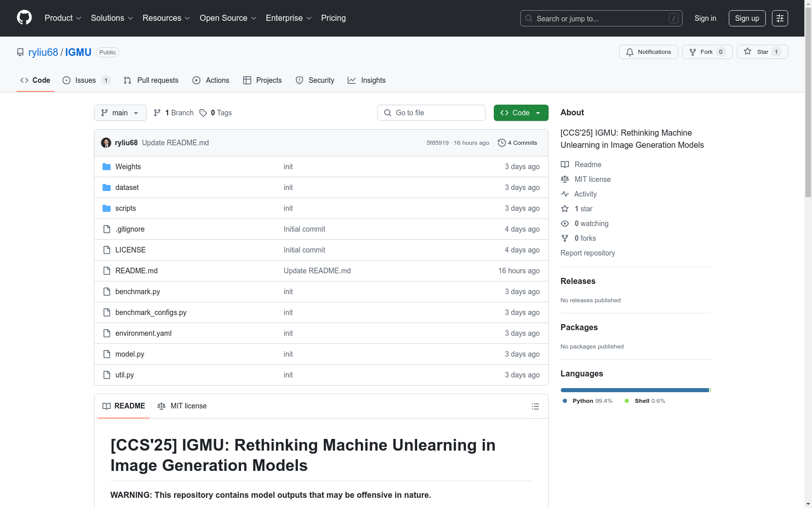
Task: Click the util.py file icon
Action: click(107, 375)
